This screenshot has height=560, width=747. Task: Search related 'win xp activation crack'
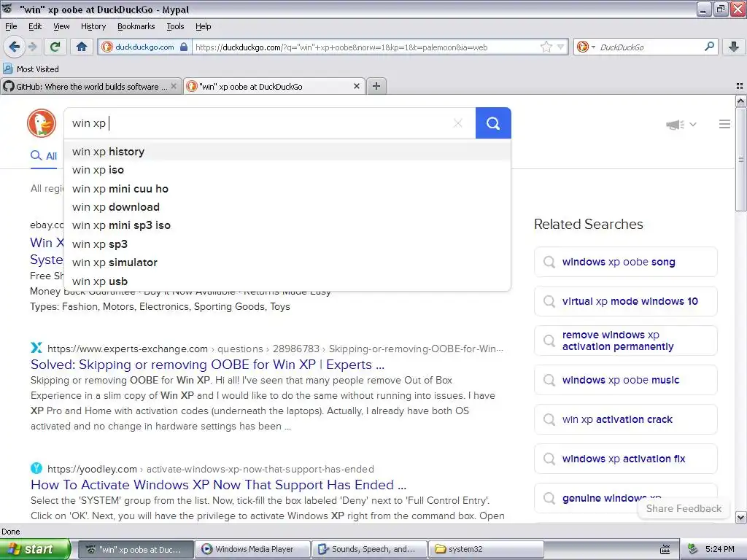point(625,419)
